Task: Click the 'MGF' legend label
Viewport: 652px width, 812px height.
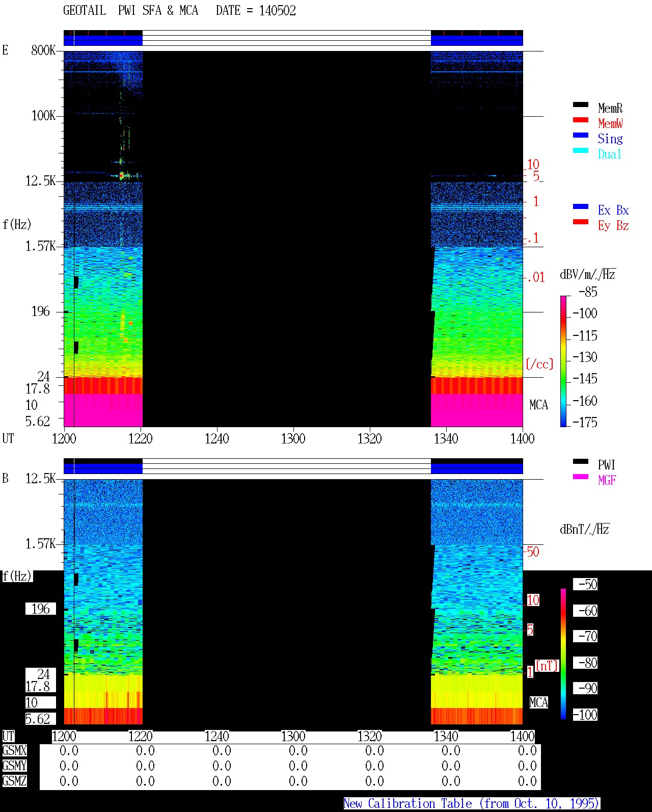Action: pyautogui.click(x=607, y=480)
